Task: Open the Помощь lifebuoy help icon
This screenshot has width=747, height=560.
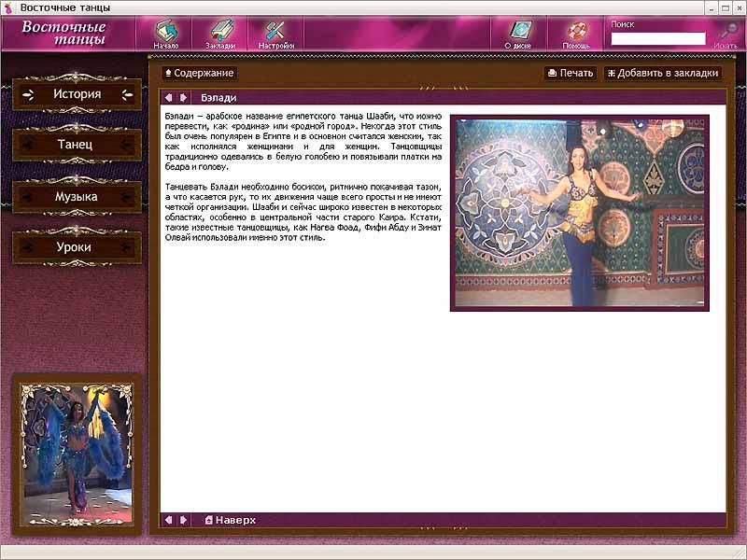Action: point(576,33)
